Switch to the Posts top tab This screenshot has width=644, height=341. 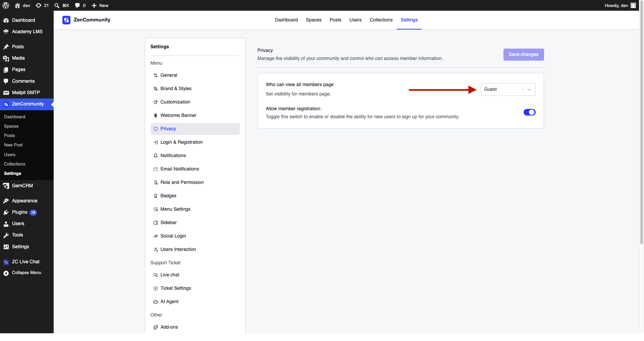point(335,20)
